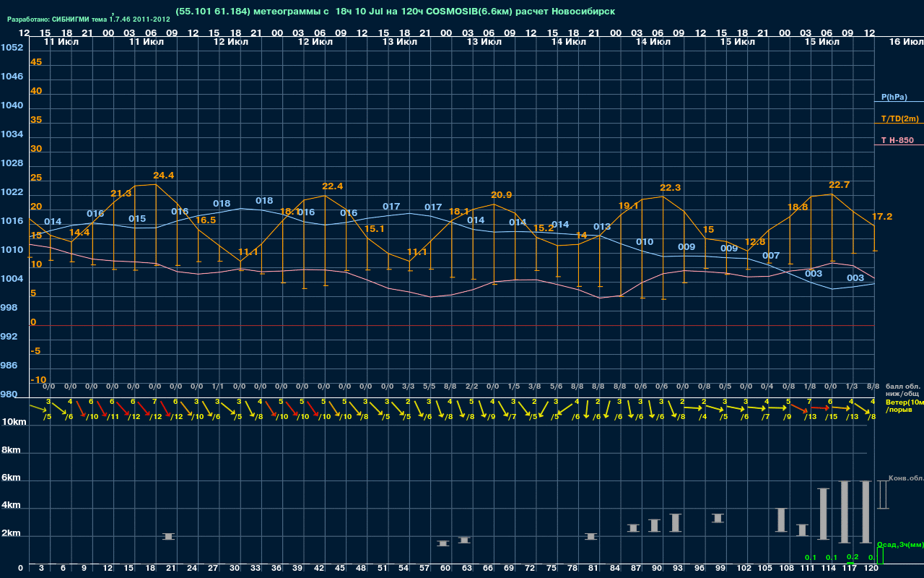
Task: Click the 15.1 temperature label
Action: [374, 228]
